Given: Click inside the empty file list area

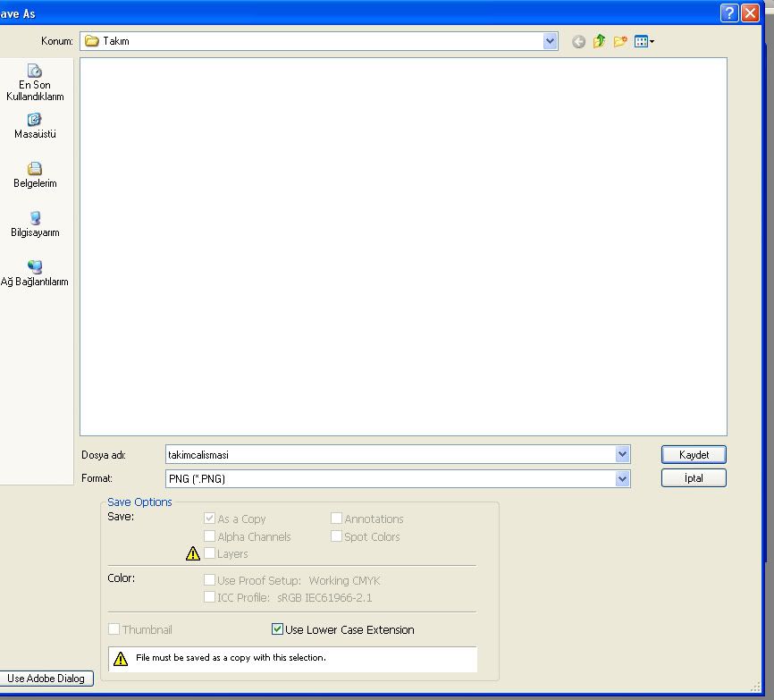Looking at the screenshot, I should coord(403,247).
